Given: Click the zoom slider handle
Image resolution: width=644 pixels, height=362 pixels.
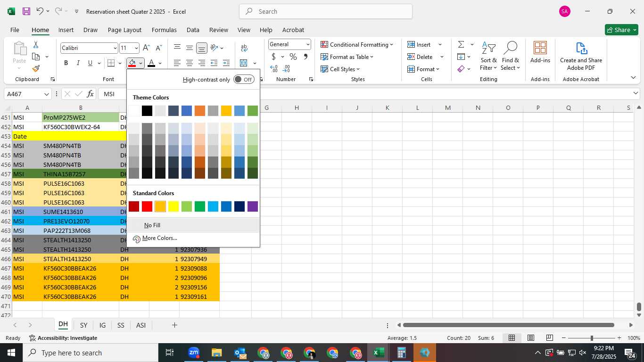Looking at the screenshot, I should [x=592, y=338].
